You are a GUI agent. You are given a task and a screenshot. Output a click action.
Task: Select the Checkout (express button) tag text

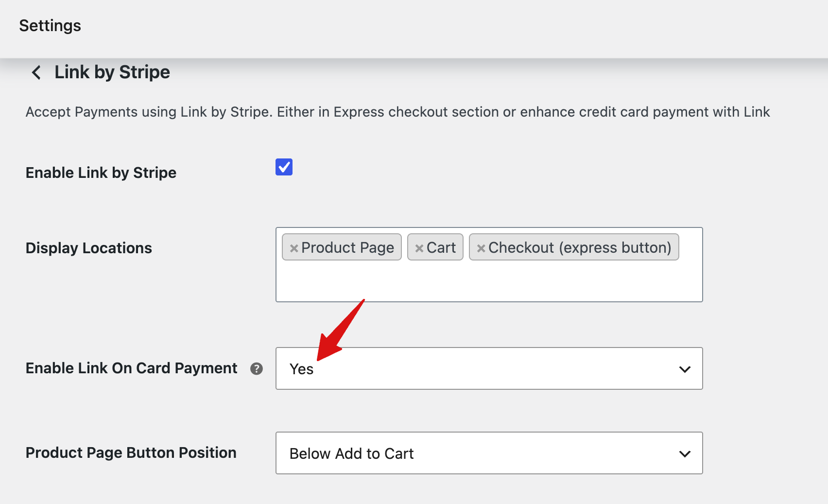(580, 247)
